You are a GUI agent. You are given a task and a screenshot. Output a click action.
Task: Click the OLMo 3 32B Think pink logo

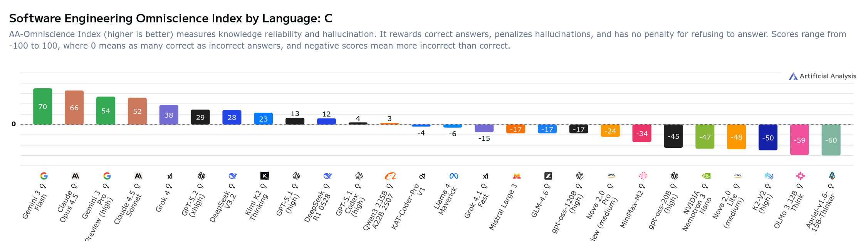pos(800,176)
